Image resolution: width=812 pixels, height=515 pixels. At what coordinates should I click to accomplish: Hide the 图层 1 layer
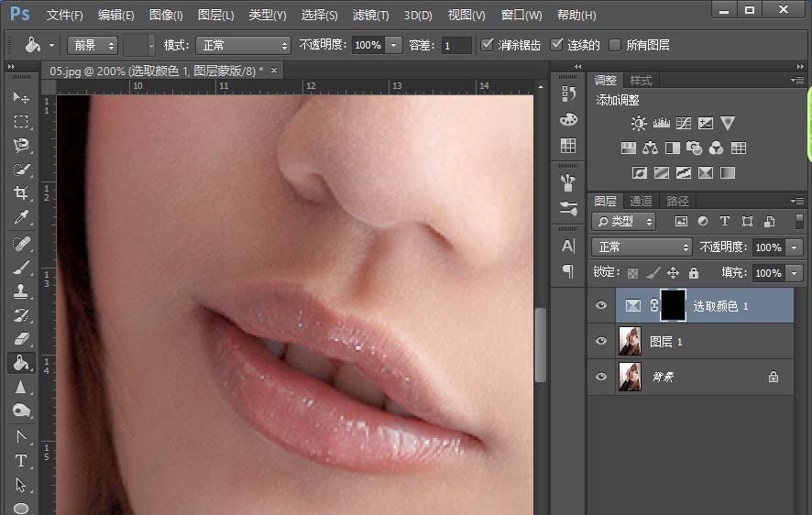pos(601,342)
